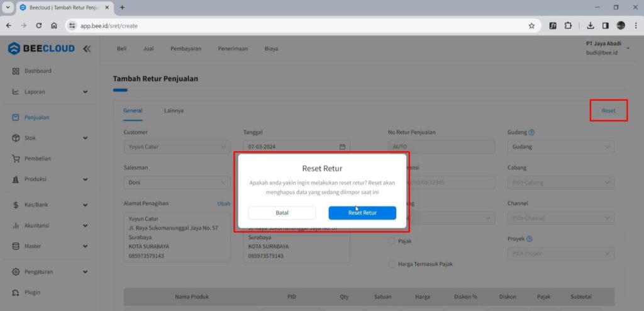
Task: Cancel the dialog with Batal
Action: coord(282,213)
